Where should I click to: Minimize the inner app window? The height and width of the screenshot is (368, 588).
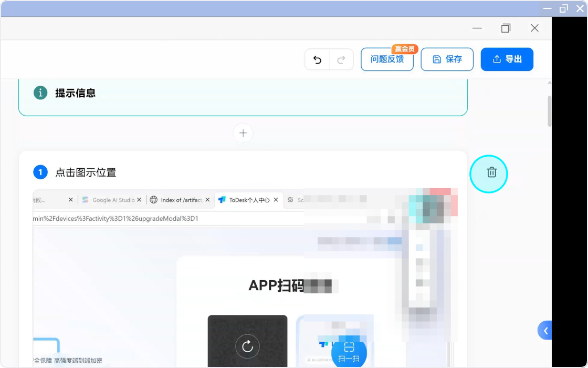[x=477, y=28]
